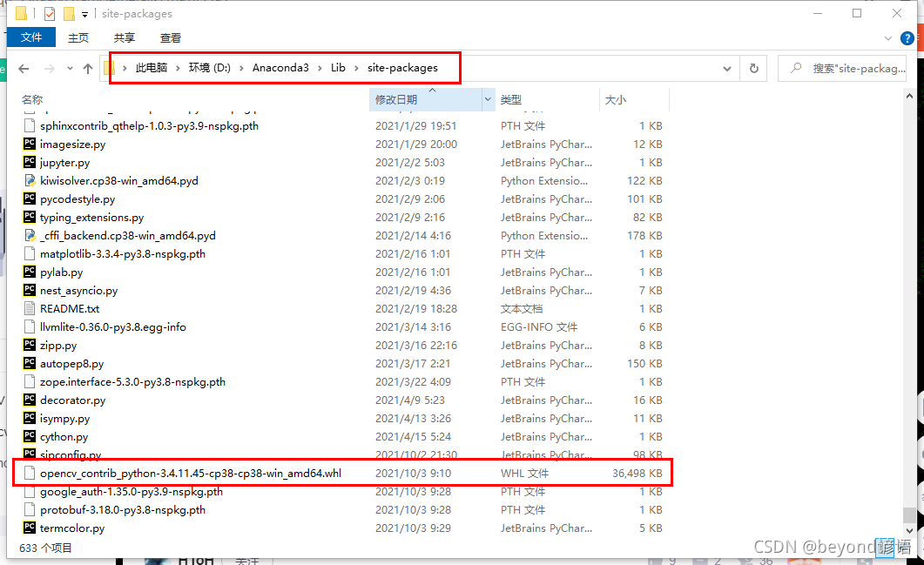The image size is (924, 565).
Task: Select the pycodestyle.py file icon
Action: point(30,198)
